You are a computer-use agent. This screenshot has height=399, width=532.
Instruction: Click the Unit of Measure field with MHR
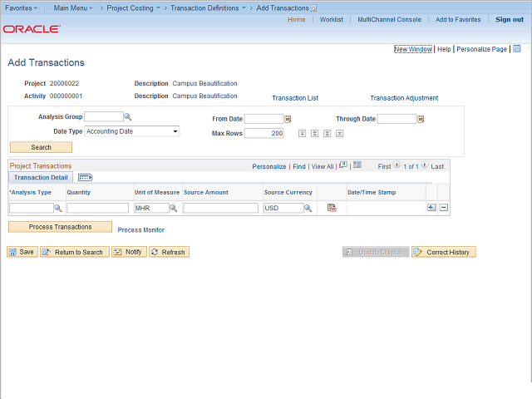151,208
